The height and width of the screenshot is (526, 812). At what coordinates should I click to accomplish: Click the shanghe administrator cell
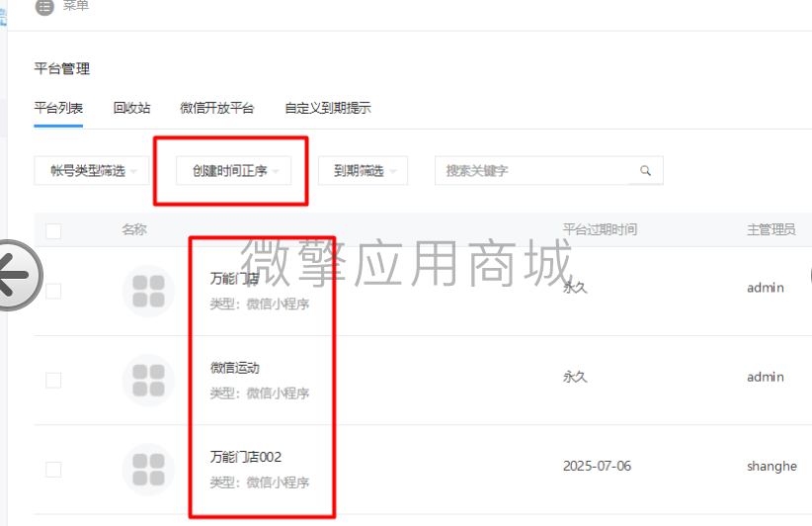point(771,466)
